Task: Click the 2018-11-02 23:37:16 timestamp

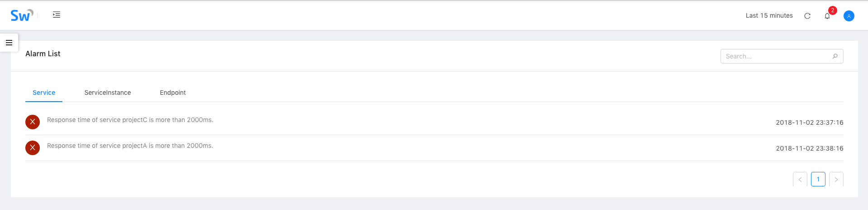Action: click(x=809, y=122)
